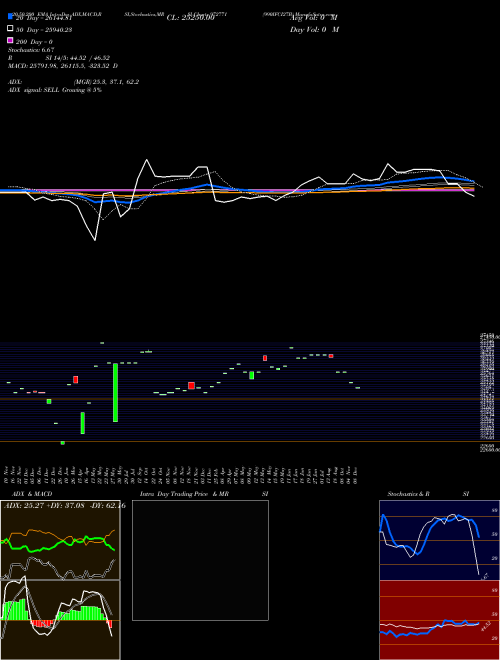The height and width of the screenshot is (660, 500).
Task: Click the magenta 200 Day EMA legend swatch
Action: point(10,40)
